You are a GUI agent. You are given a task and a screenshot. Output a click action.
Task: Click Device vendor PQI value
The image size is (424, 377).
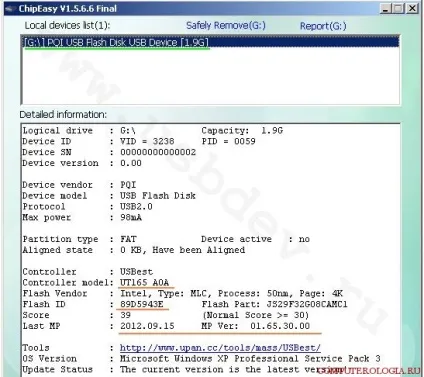[x=128, y=185]
